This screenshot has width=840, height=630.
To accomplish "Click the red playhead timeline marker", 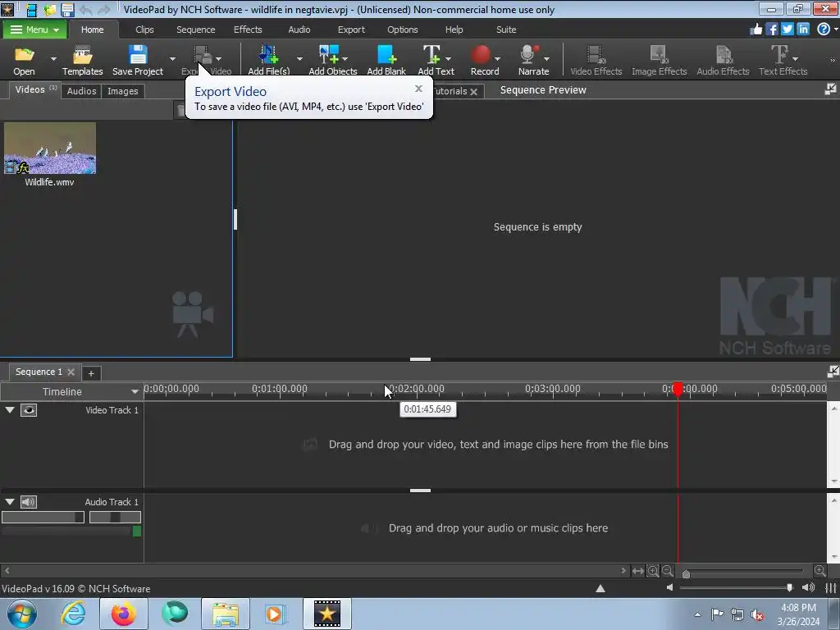I will [678, 389].
